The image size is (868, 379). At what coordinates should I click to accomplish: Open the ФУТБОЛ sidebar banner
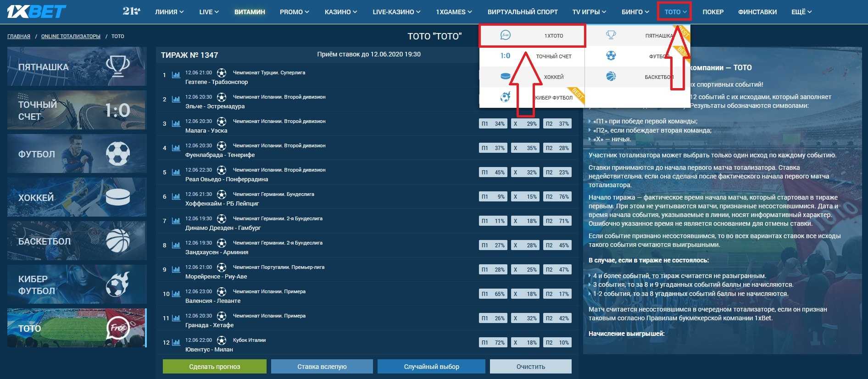[77, 154]
